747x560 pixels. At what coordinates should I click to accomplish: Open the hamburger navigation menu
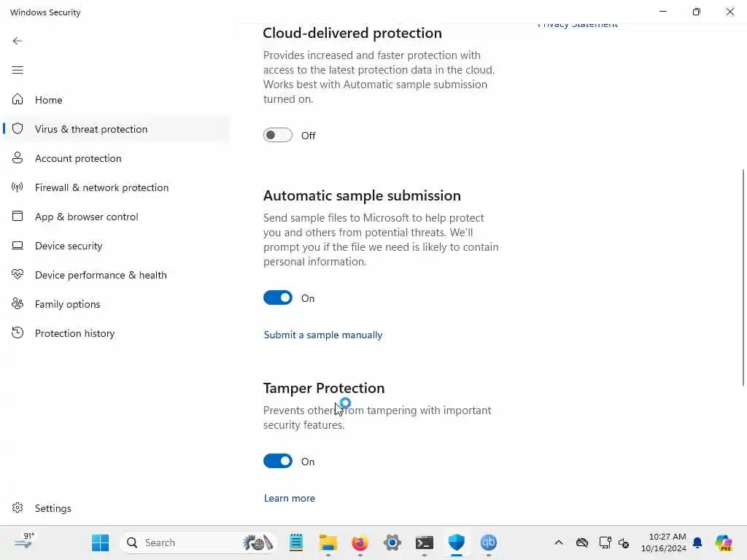click(x=18, y=71)
